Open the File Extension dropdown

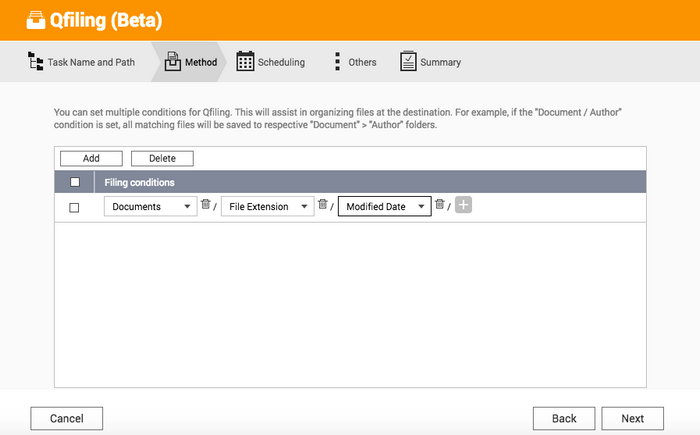267,206
